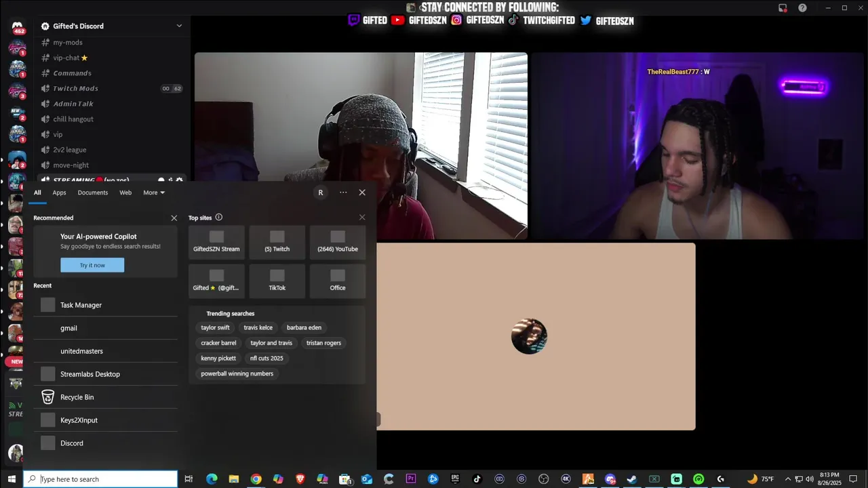Launch Google Chrome from taskbar
The height and width of the screenshot is (488, 868).
pos(256,479)
